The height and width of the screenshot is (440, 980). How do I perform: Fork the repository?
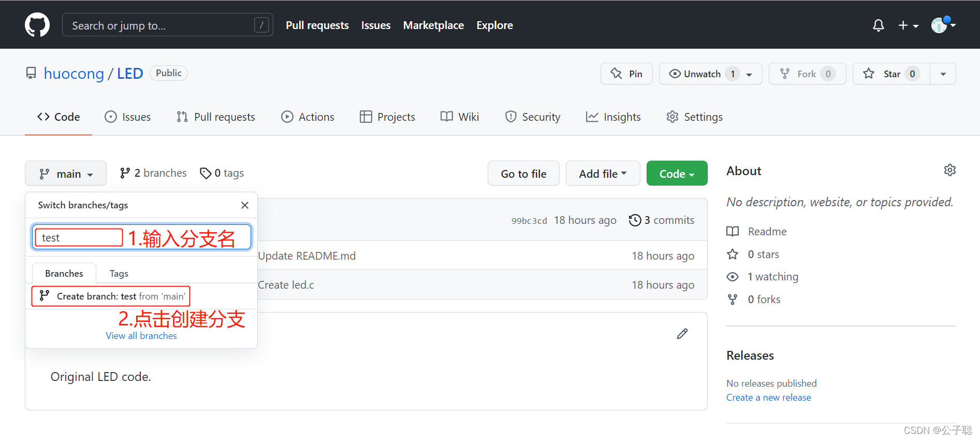(807, 74)
